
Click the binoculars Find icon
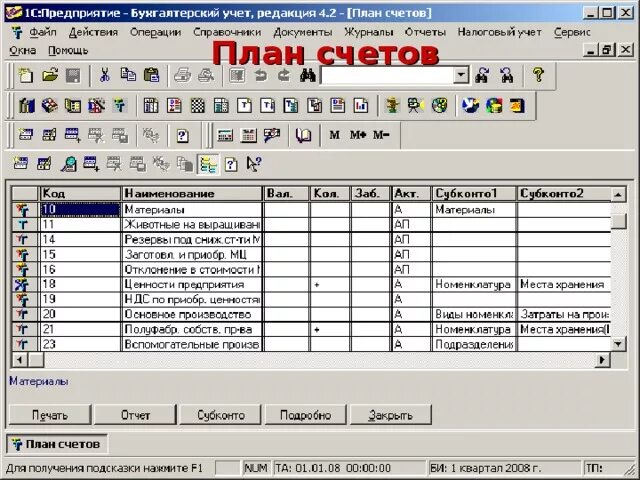308,76
